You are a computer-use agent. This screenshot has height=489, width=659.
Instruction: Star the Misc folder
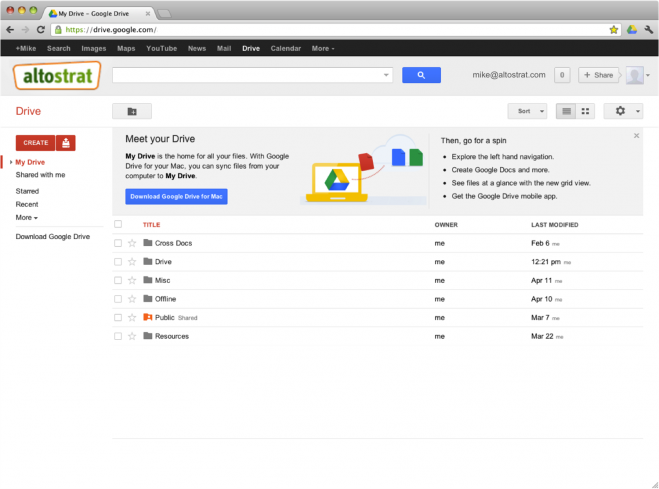(132, 280)
